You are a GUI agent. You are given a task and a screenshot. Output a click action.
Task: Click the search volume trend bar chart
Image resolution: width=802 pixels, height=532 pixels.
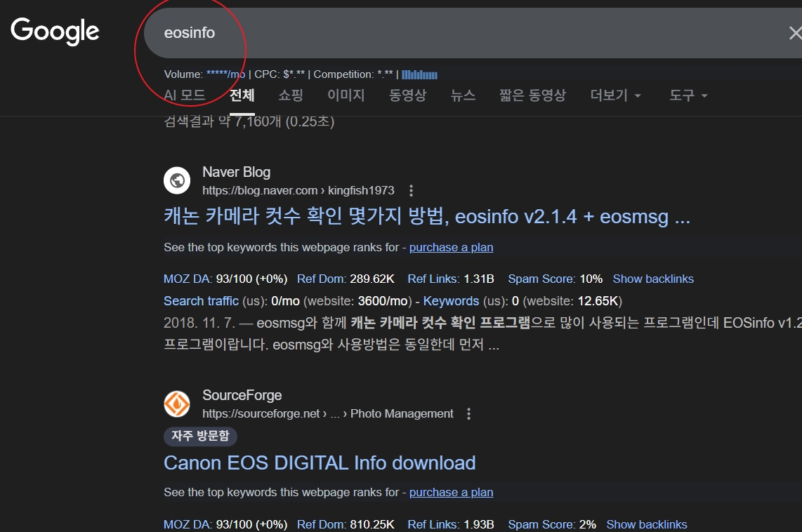coord(419,74)
